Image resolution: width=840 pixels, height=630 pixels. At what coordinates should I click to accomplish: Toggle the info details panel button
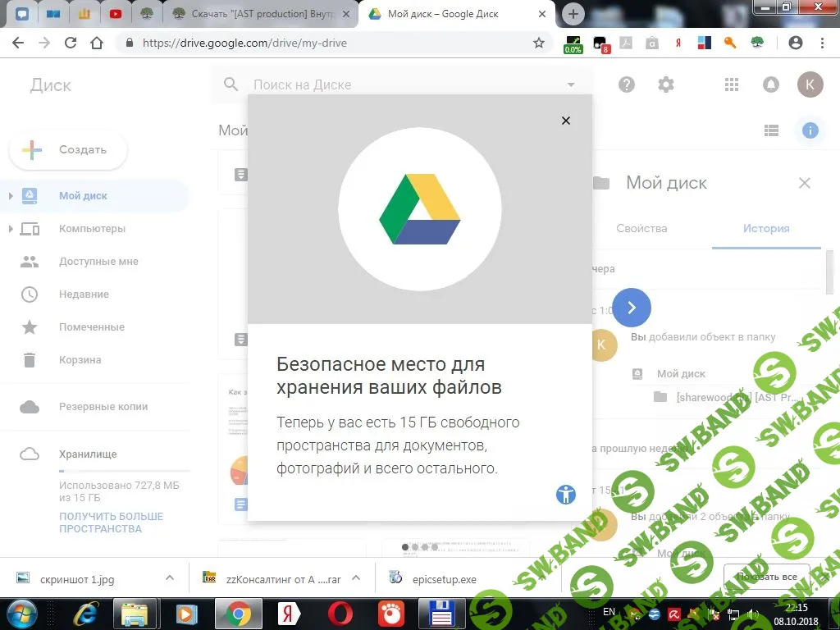(x=810, y=130)
